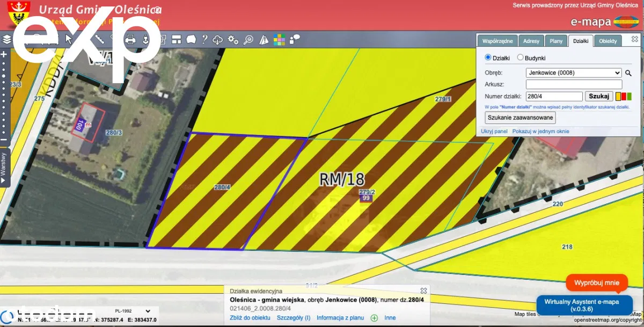Open the help question mark icon
This screenshot has width=644, height=327.
click(204, 39)
